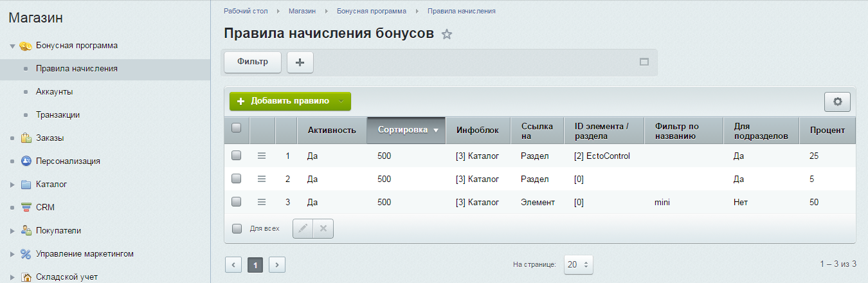The height and width of the screenshot is (283, 868).
Task: Expand the Каталог tree section
Action: click(x=12, y=185)
